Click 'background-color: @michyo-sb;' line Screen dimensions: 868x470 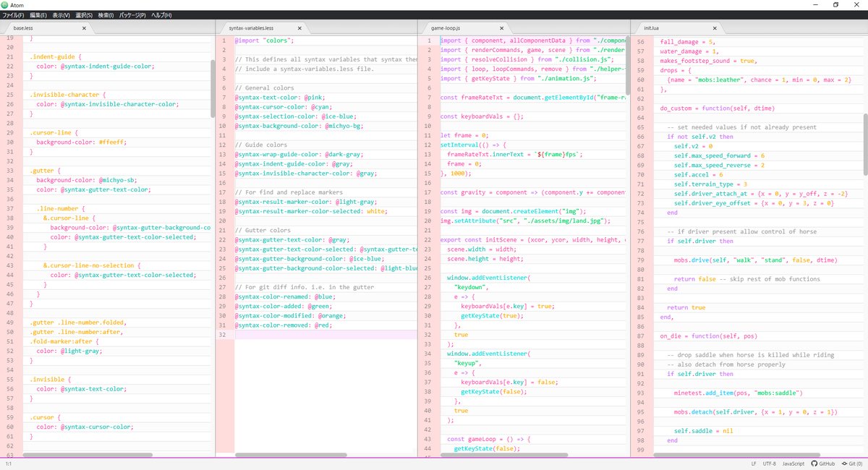pos(87,179)
